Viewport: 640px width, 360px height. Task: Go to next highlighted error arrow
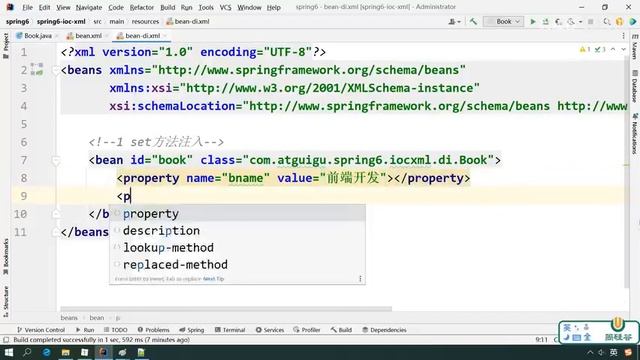point(623,49)
